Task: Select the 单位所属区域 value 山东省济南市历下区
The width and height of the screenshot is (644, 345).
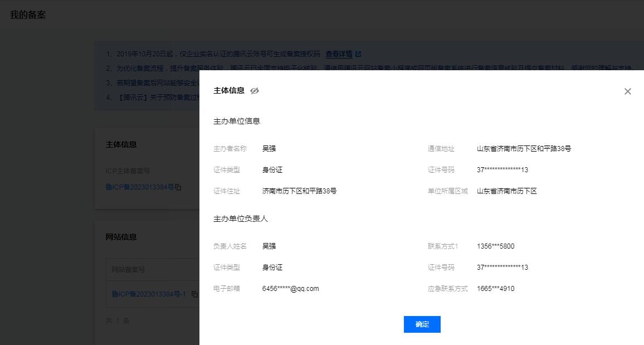Action: (x=507, y=191)
